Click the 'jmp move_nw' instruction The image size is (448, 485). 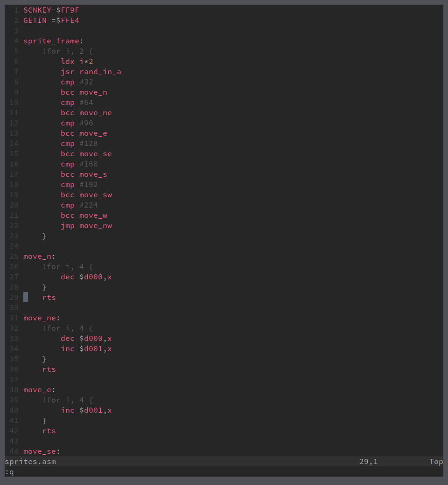(86, 226)
